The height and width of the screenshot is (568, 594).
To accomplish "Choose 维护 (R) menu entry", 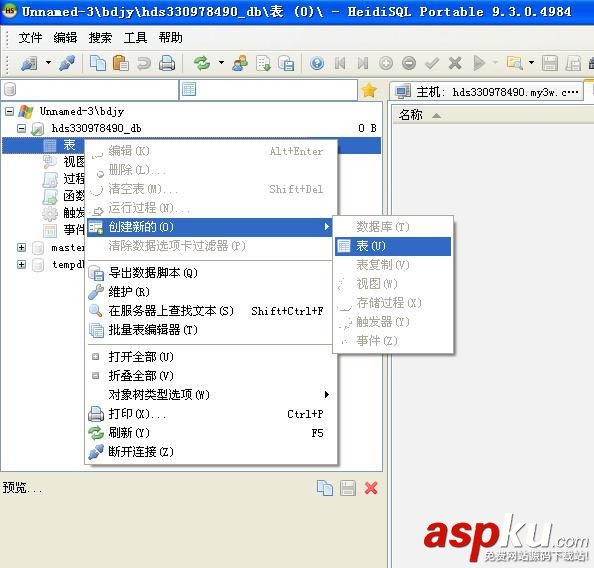I will (209, 292).
